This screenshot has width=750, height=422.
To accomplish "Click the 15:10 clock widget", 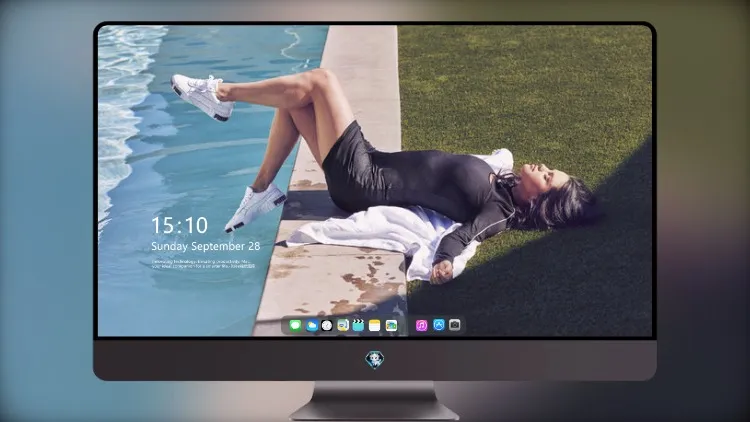I will (180, 225).
